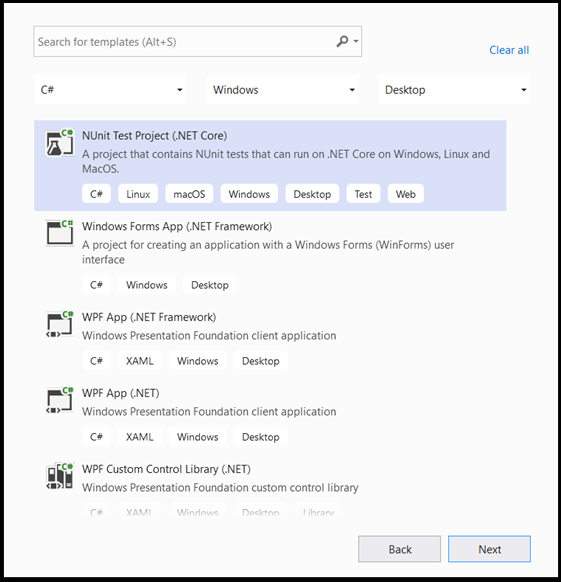Open the C# language filter dropdown
Image resolution: width=561 pixels, height=582 pixels.
tap(110, 90)
